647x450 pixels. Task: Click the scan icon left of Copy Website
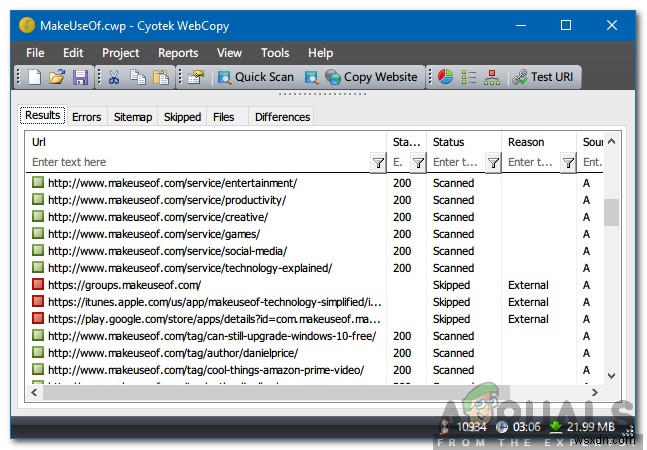pos(312,77)
